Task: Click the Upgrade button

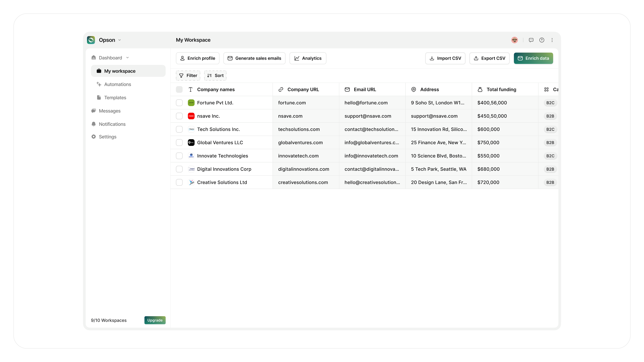Action: point(155,320)
